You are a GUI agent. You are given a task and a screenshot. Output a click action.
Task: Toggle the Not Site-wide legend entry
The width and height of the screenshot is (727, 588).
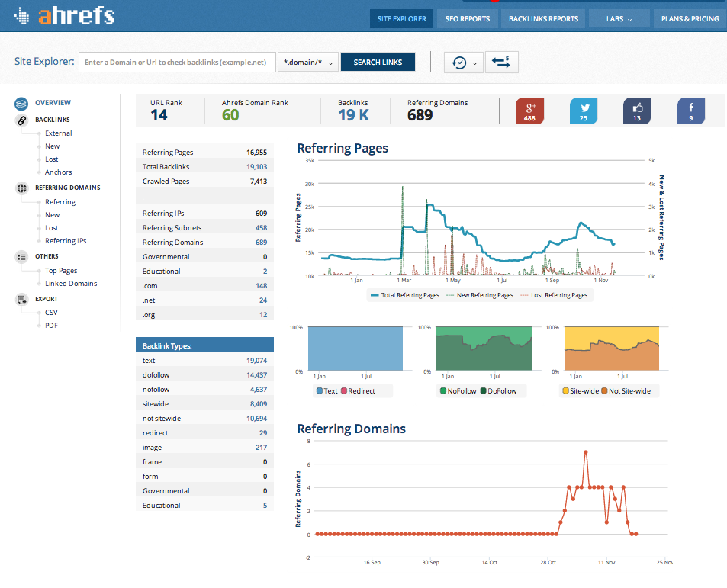click(x=626, y=391)
